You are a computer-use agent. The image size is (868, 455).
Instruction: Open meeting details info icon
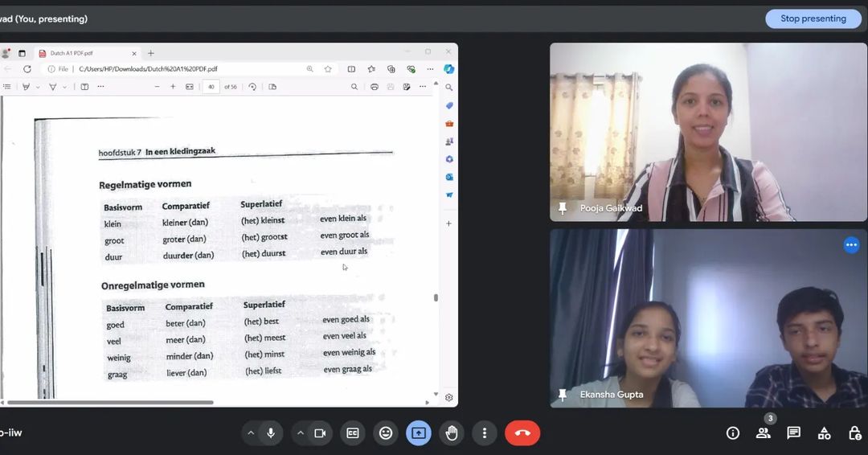tap(732, 432)
